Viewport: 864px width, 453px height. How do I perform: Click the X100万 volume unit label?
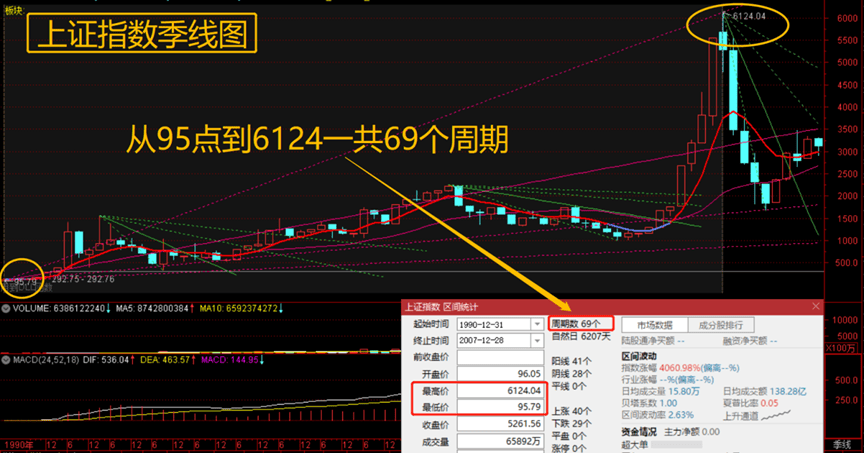pos(841,348)
